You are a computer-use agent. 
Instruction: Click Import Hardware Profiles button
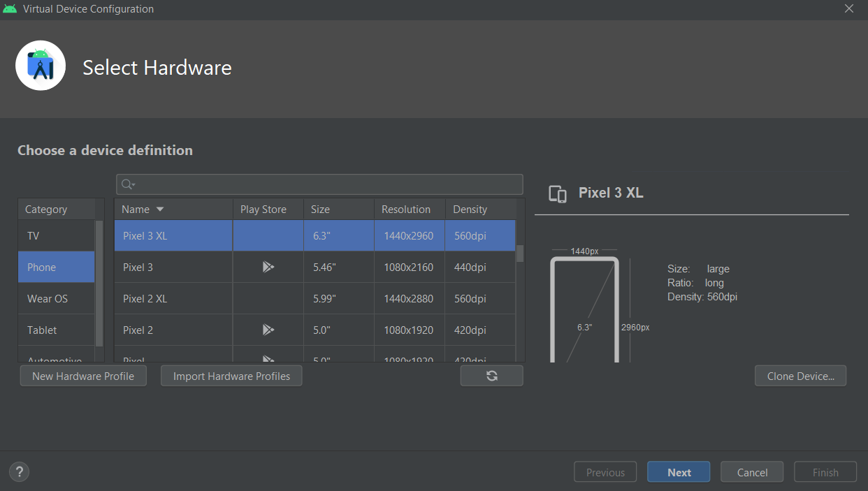[x=231, y=376]
